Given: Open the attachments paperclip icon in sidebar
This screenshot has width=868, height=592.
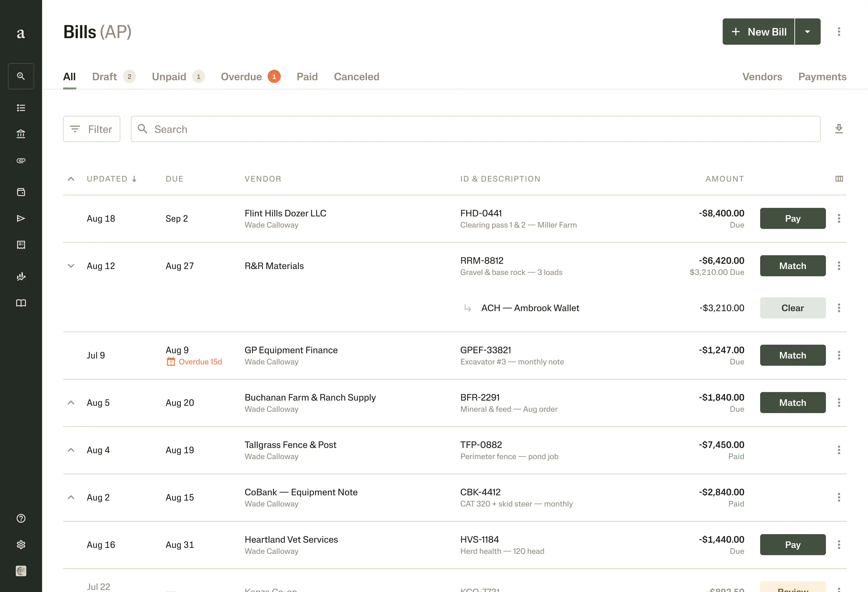Looking at the screenshot, I should click(x=21, y=160).
